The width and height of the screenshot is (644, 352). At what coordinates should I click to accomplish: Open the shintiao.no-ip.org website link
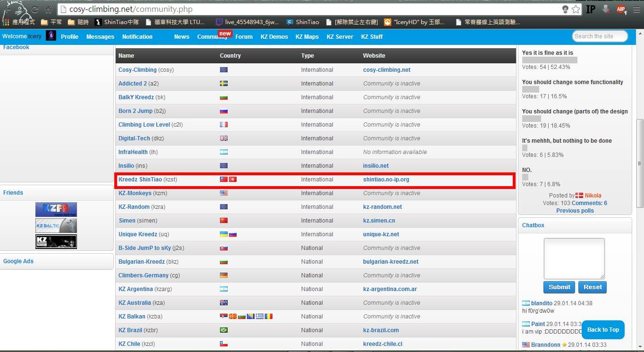click(x=386, y=180)
